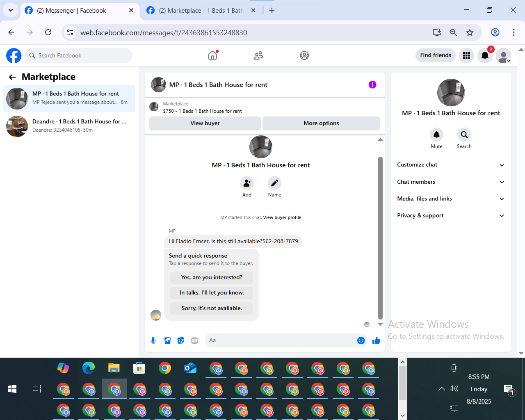Open Windows Start menu
Screen dimensions: 525x420
pyautogui.click(x=12, y=389)
